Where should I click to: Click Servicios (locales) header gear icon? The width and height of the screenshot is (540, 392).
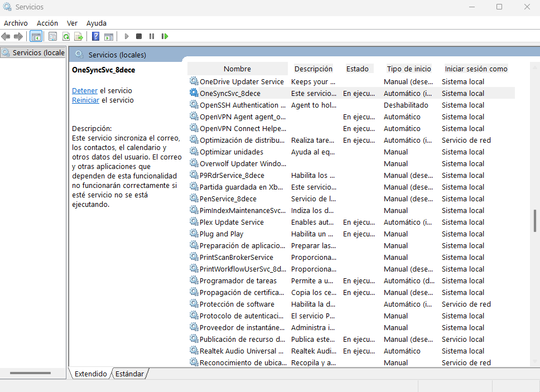[80, 55]
